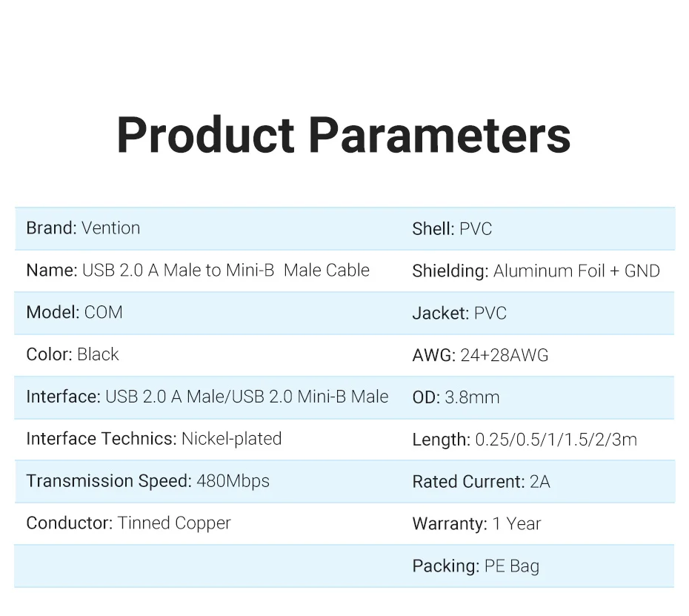Click the 'AWG: 24+28AWG' row
The width and height of the screenshot is (689, 616).
480,355
